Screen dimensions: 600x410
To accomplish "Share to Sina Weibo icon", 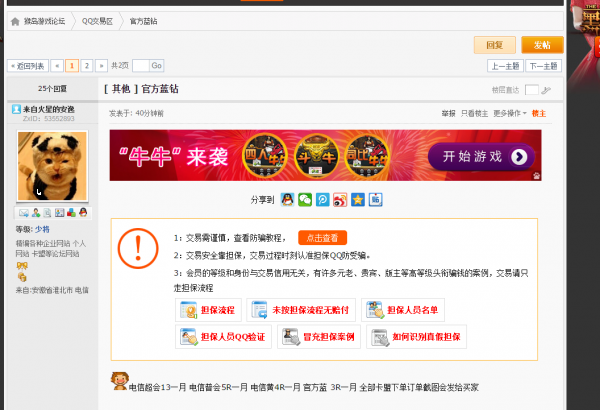I will [340, 199].
